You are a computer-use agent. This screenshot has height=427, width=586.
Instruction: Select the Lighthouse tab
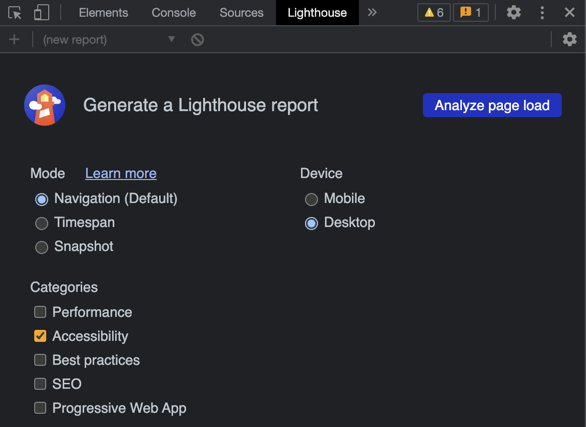tap(317, 13)
